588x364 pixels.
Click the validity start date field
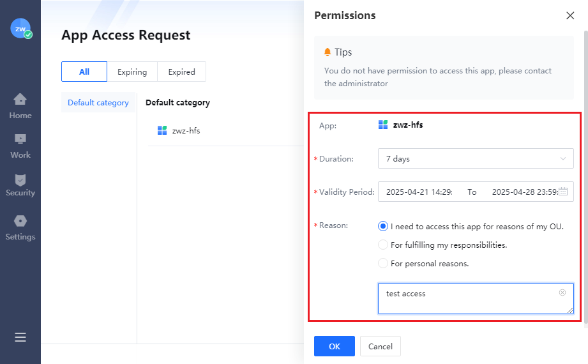pos(419,192)
